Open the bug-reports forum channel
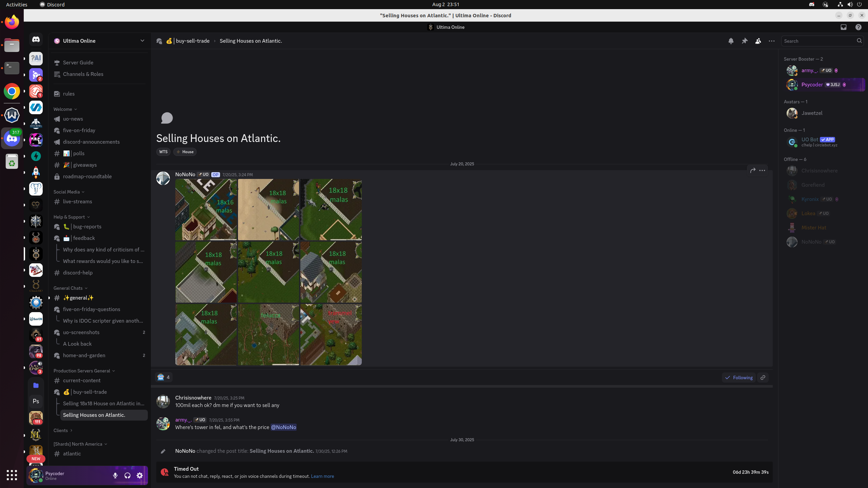868x488 pixels. tap(99, 226)
